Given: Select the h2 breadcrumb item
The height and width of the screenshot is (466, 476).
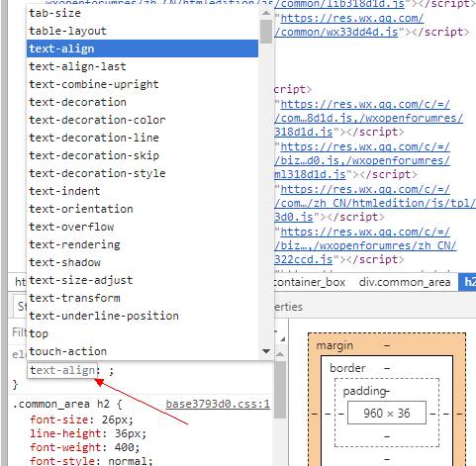Looking at the screenshot, I should pos(469,282).
